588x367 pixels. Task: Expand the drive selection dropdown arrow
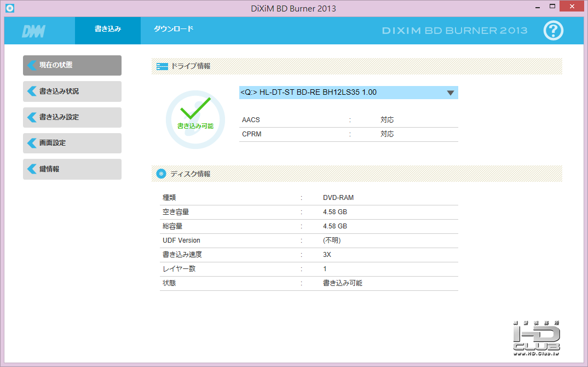[x=451, y=93]
